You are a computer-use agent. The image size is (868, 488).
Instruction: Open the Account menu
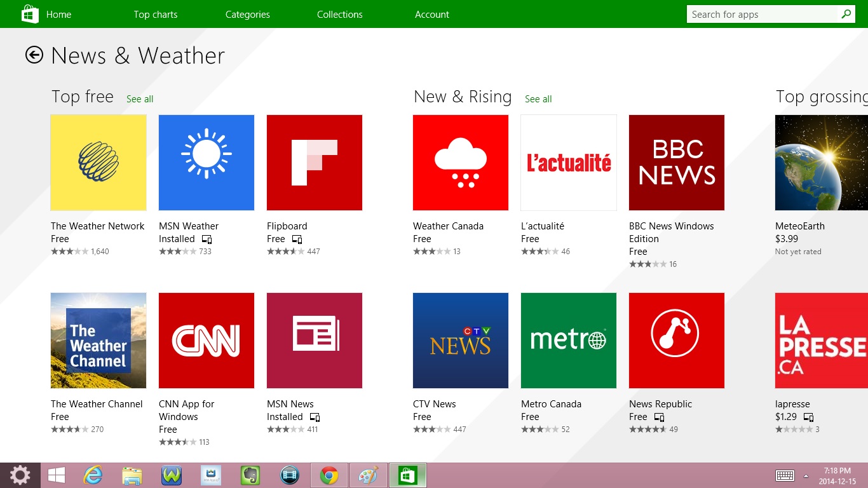(x=432, y=14)
